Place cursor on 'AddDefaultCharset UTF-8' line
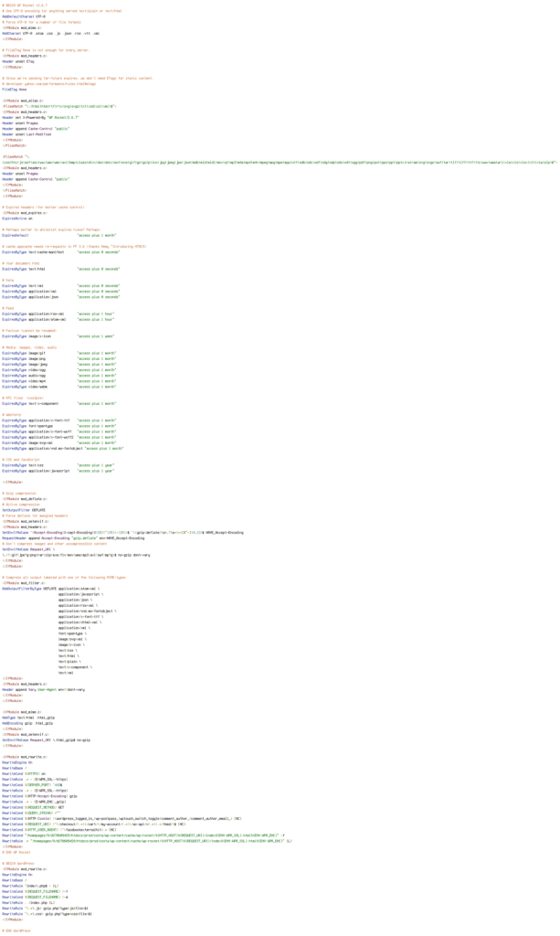Viewport: 560px width, 936px height. pos(22,16)
